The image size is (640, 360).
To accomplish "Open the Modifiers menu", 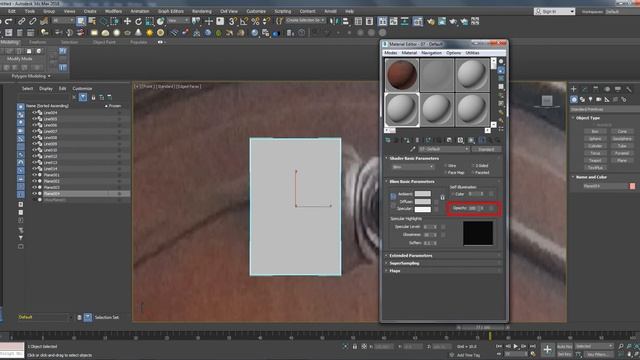I will coord(113,11).
